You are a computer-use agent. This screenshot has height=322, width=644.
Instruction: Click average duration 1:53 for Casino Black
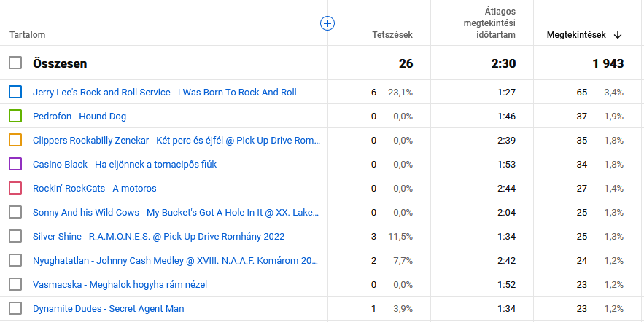coord(506,165)
